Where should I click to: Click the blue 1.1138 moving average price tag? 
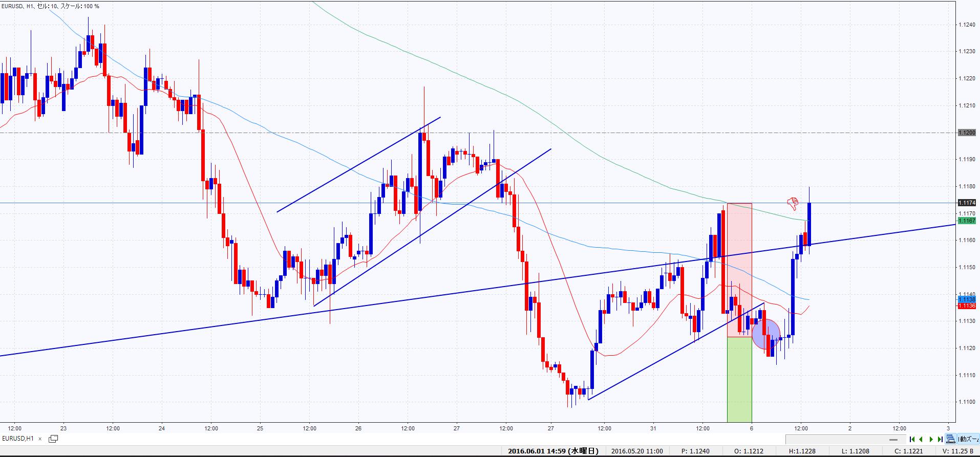click(x=967, y=299)
